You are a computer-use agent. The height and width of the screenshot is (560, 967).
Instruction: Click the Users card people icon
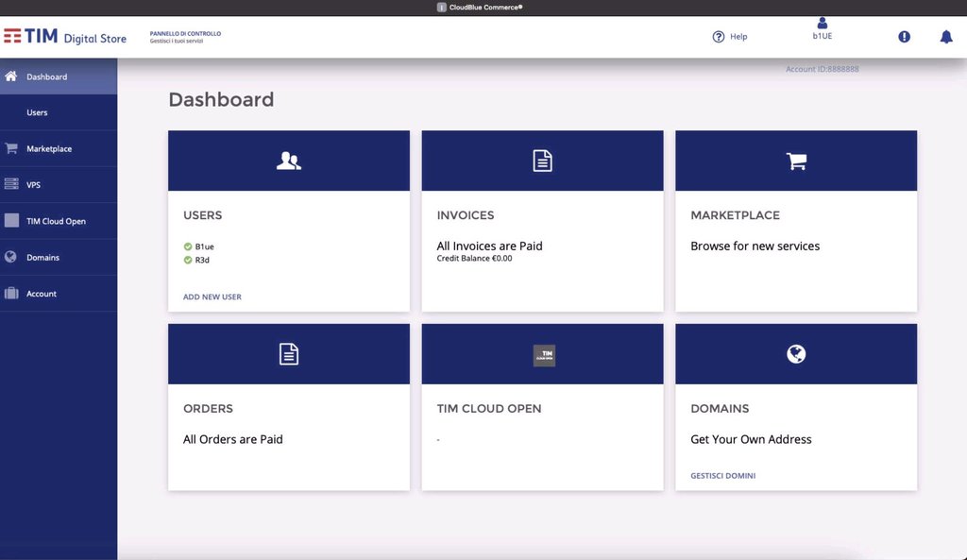(x=289, y=161)
